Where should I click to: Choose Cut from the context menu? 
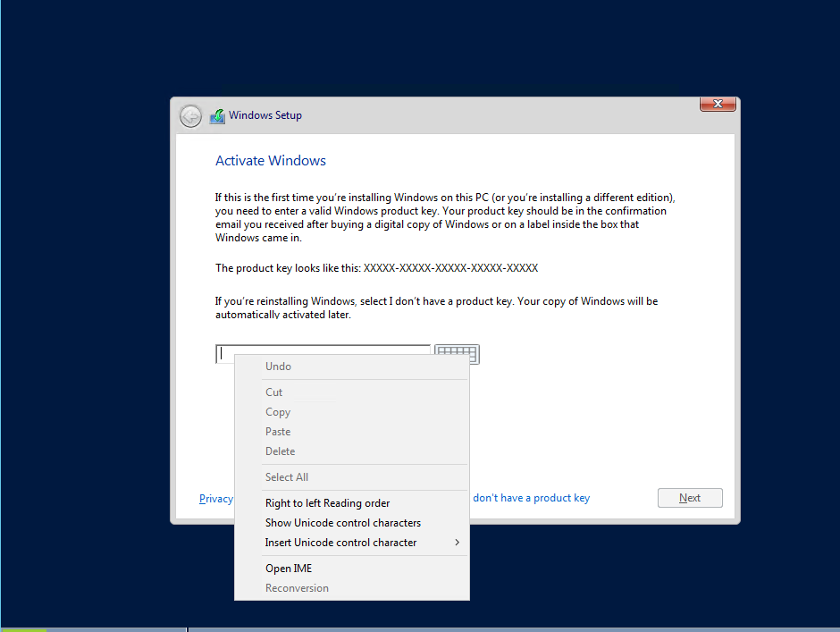[352, 392]
